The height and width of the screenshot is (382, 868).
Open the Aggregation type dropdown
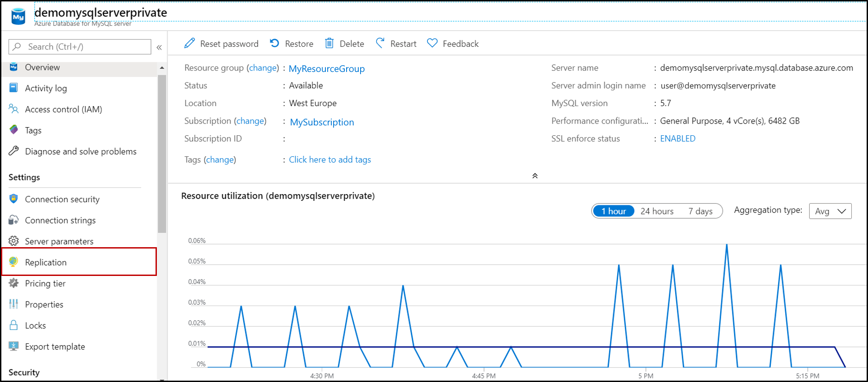point(830,211)
